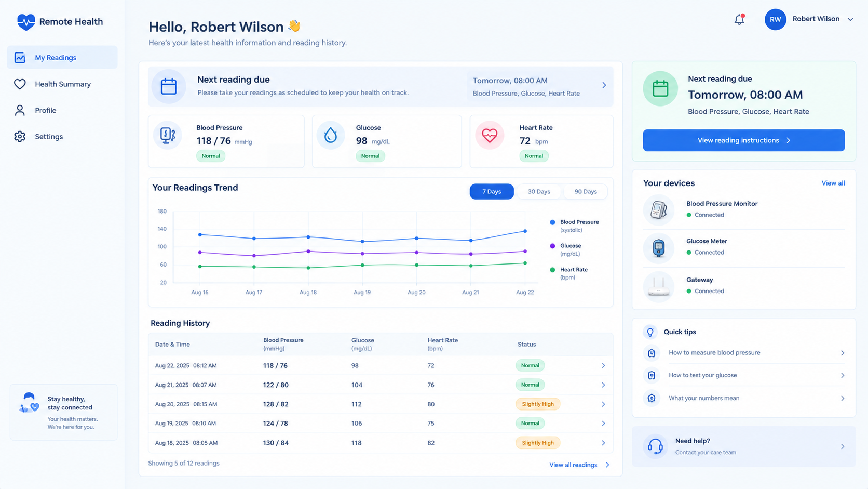
Task: Click the Blood Pressure card icon
Action: tap(168, 135)
